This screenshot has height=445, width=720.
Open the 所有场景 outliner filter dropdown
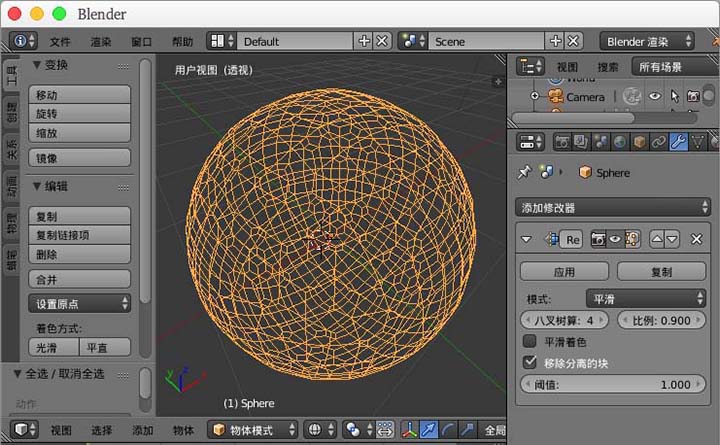pyautogui.click(x=675, y=67)
